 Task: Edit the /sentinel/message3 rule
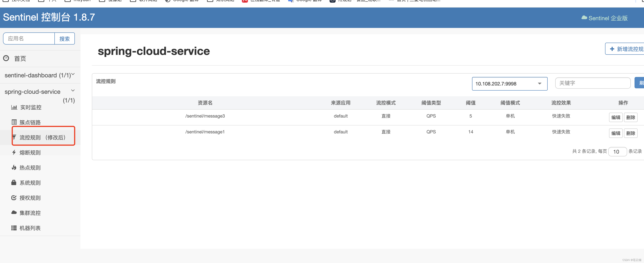coord(615,117)
